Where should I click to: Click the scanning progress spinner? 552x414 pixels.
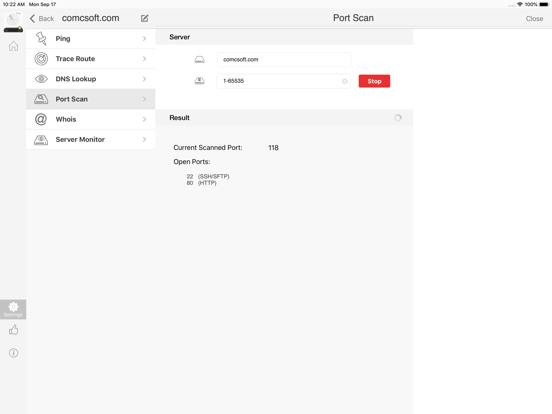pos(398,118)
